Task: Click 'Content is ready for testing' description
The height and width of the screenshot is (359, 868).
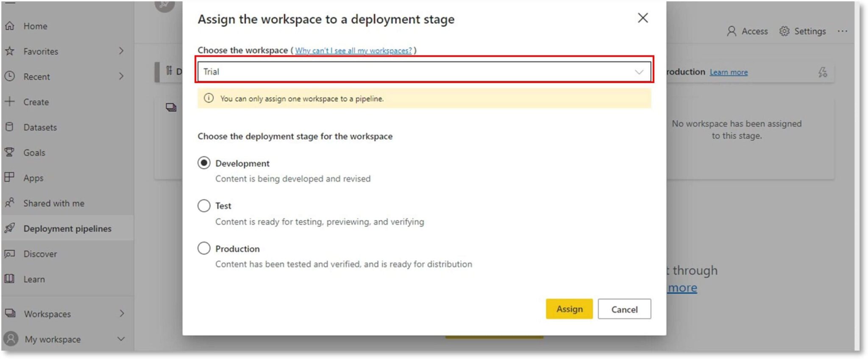Action: pos(320,222)
